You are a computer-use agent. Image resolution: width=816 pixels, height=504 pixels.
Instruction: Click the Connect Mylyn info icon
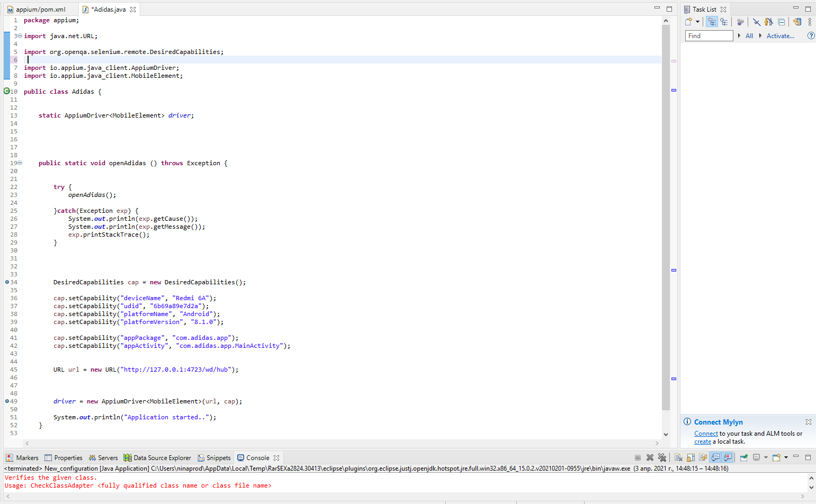687,421
